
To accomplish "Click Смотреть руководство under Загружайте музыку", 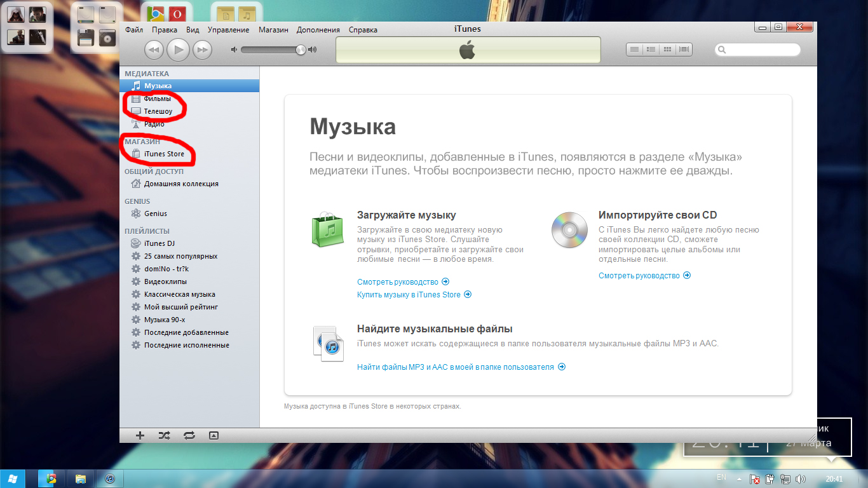I will click(x=403, y=282).
